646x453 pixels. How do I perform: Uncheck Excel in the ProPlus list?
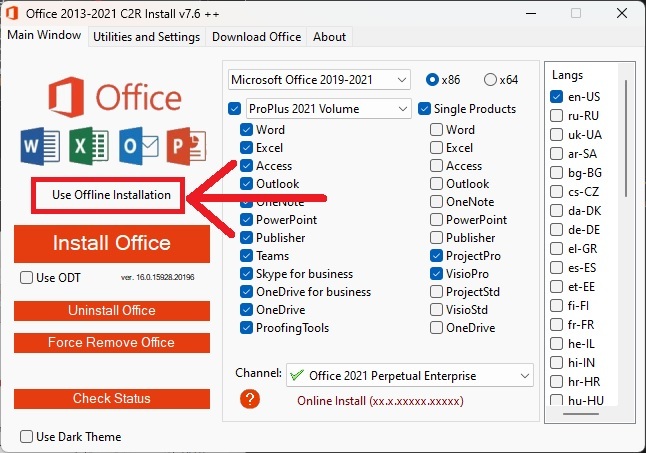click(x=246, y=147)
